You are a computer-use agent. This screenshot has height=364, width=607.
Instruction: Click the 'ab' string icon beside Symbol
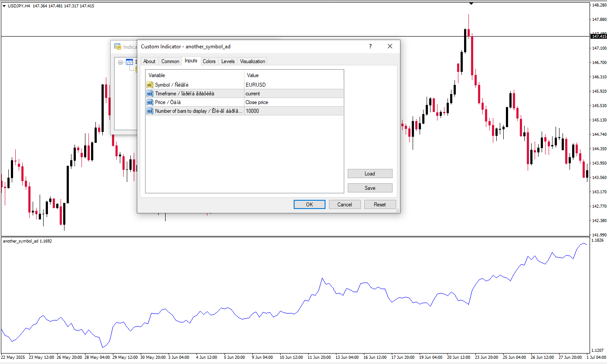[x=150, y=85]
